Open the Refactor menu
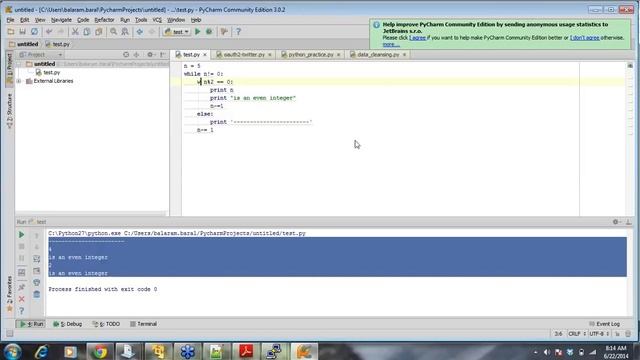Image resolution: width=640 pixels, height=360 pixels. pos(104,20)
